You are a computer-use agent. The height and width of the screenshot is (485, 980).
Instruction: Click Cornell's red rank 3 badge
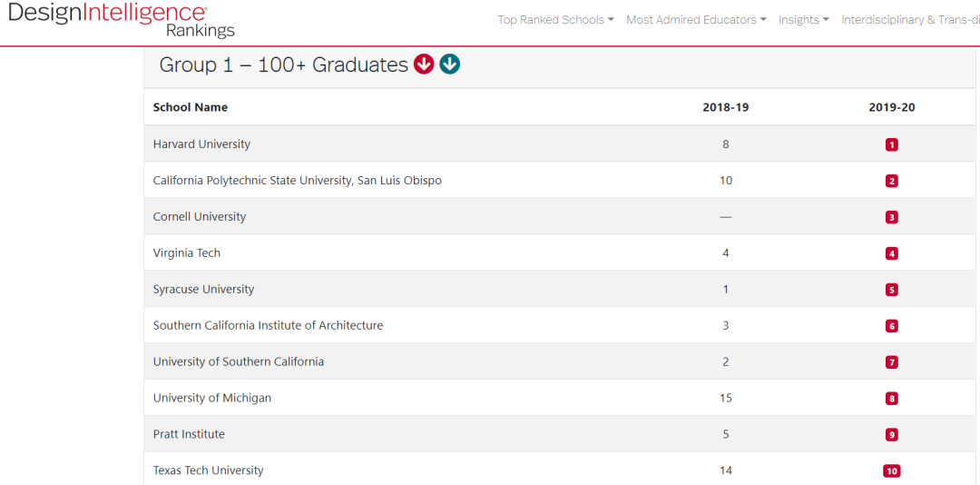tap(892, 217)
